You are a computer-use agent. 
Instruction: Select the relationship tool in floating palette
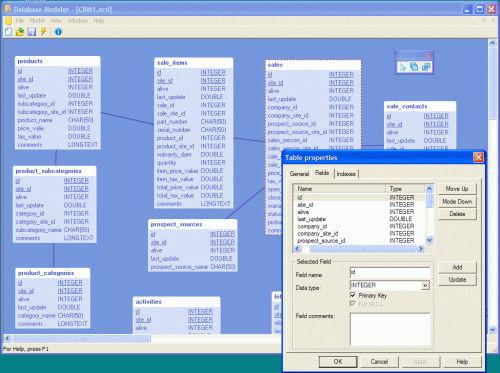tap(426, 67)
